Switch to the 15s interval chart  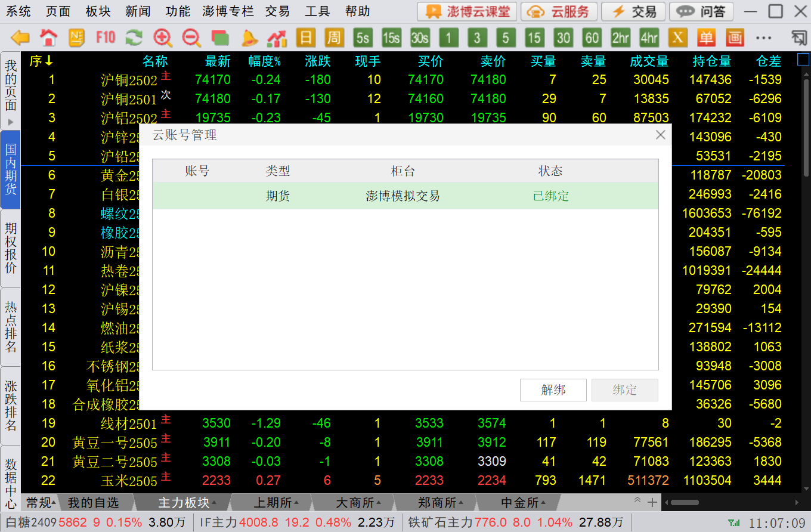coord(391,38)
